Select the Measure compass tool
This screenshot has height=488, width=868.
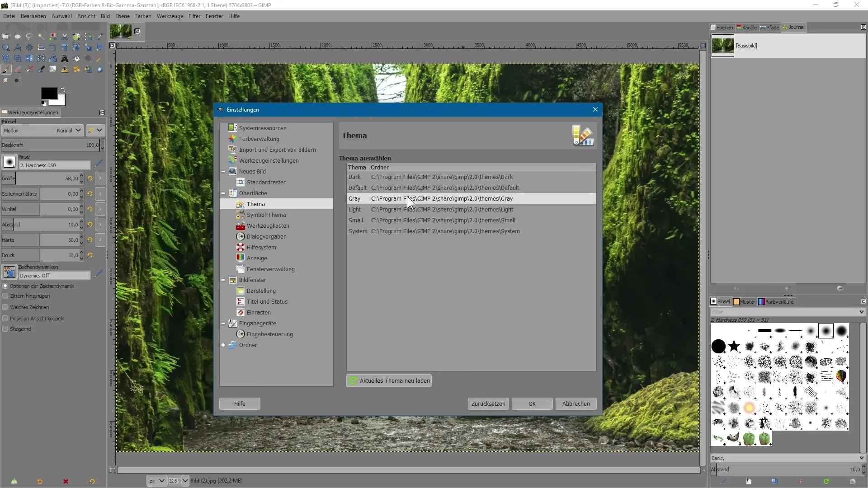pyautogui.click(x=18, y=47)
